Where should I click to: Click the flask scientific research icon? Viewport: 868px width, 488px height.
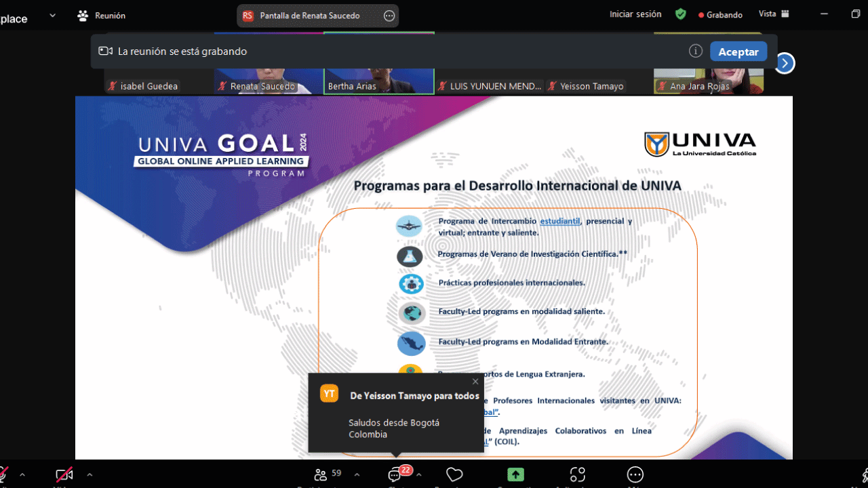coord(410,256)
